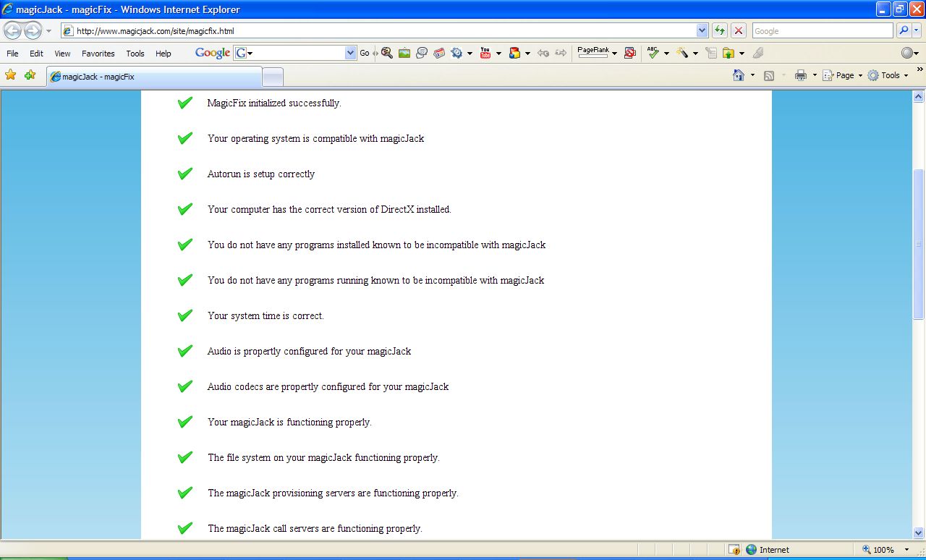
Task: Open the View menu
Action: (x=62, y=54)
